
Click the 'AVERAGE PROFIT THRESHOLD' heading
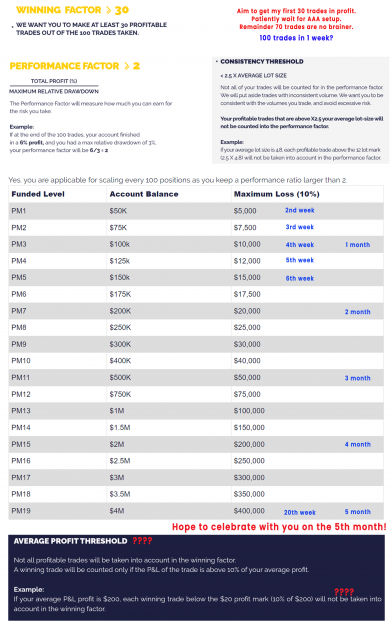[x=70, y=541]
